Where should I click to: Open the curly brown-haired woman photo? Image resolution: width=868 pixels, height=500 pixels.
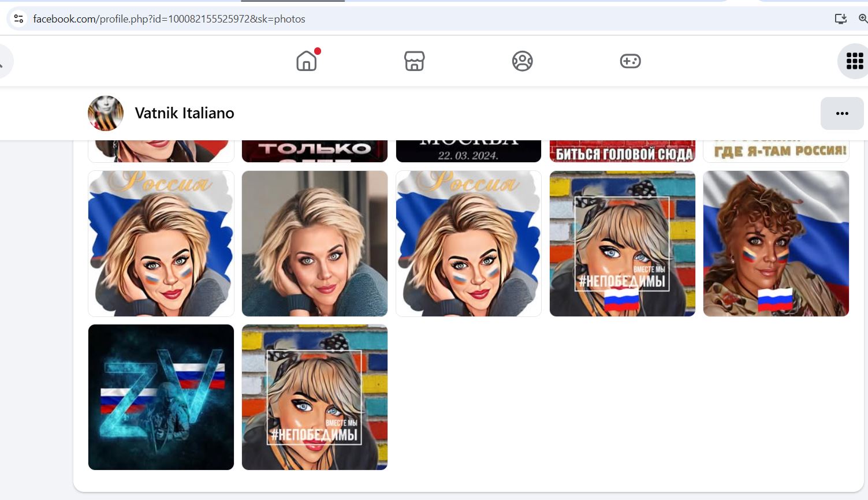(x=776, y=244)
